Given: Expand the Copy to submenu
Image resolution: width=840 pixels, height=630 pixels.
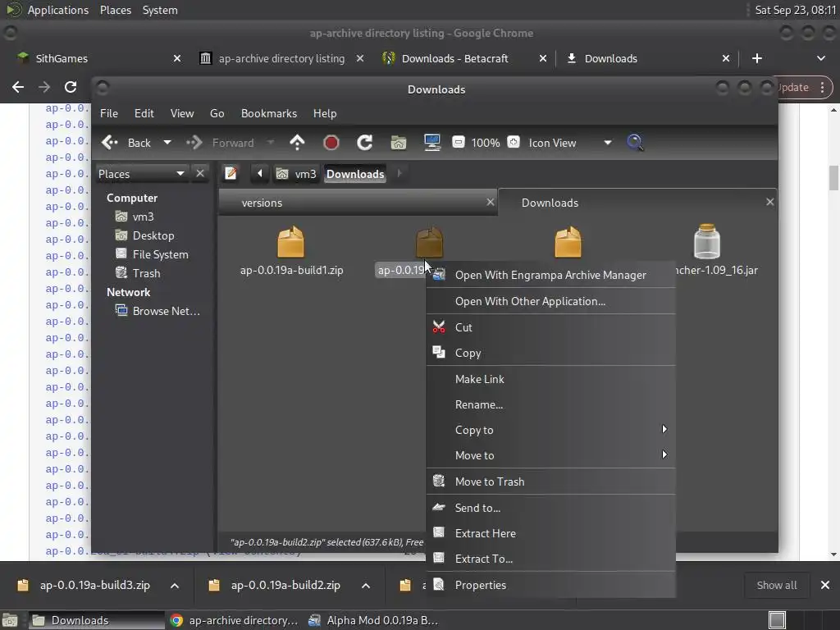Looking at the screenshot, I should pos(550,430).
